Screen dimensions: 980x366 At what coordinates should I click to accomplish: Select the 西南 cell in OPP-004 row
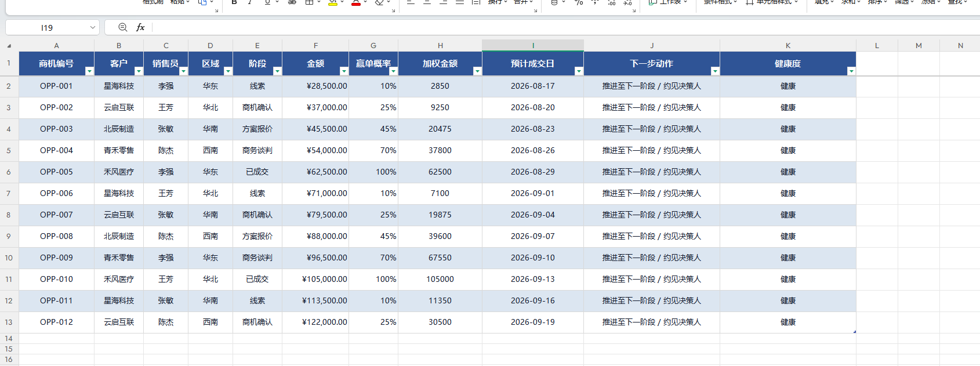pyautogui.click(x=210, y=150)
